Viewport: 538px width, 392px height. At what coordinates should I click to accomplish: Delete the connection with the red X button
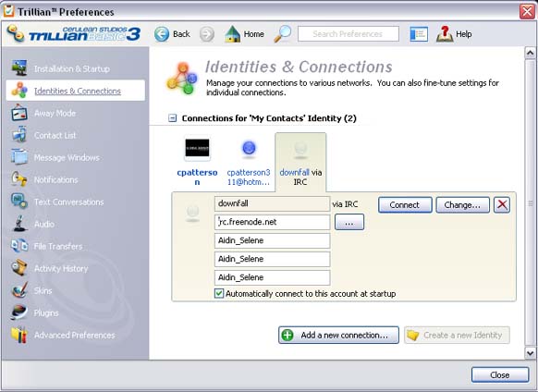(502, 205)
